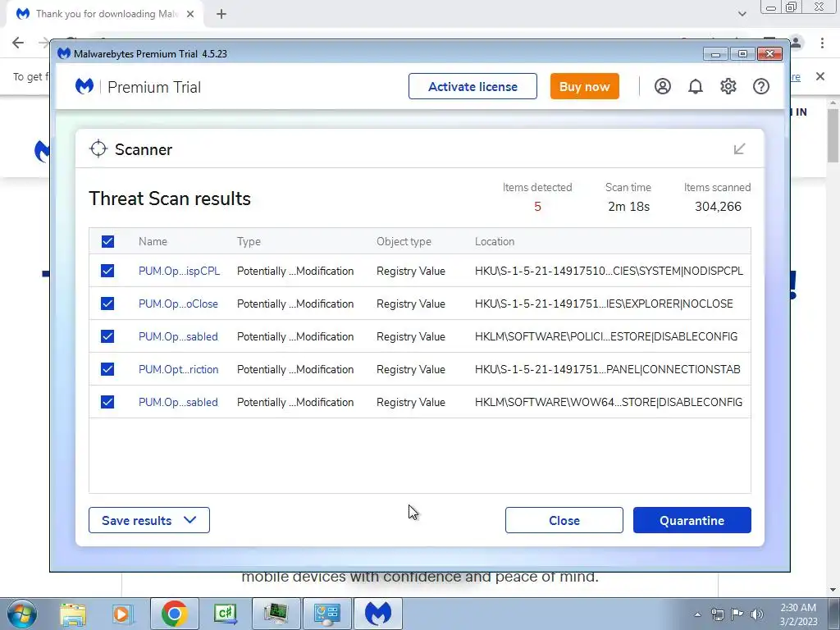Uncheck the checkbox for HKLM\SOFTWARE\WOW64 row
This screenshot has width=840, height=630.
tap(107, 402)
